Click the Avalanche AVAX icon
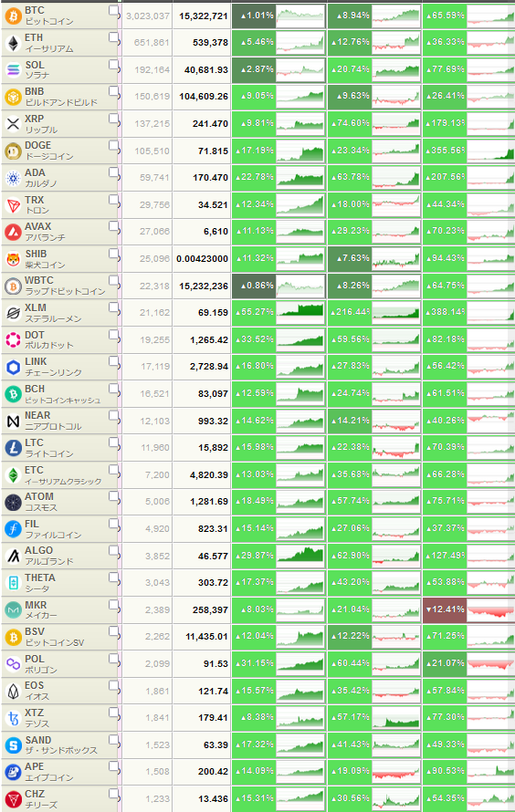The image size is (515, 812). click(13, 232)
